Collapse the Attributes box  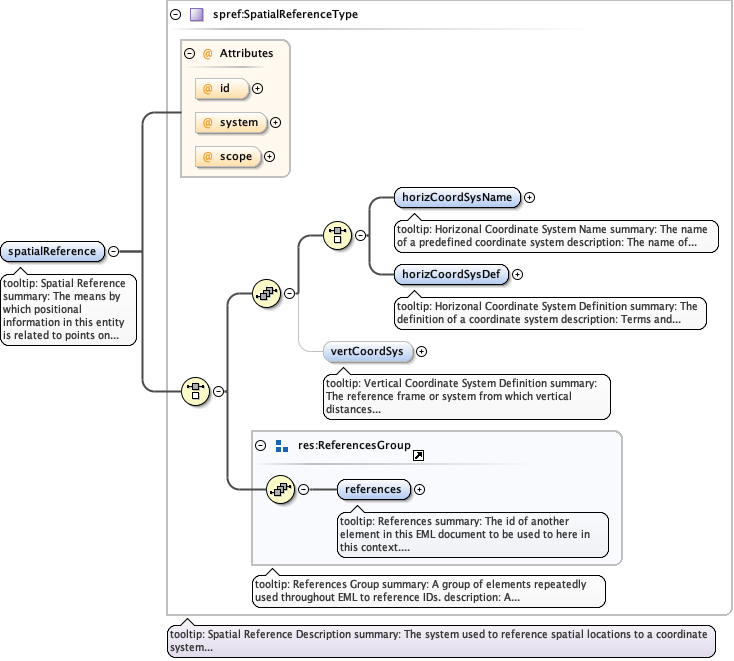190,53
